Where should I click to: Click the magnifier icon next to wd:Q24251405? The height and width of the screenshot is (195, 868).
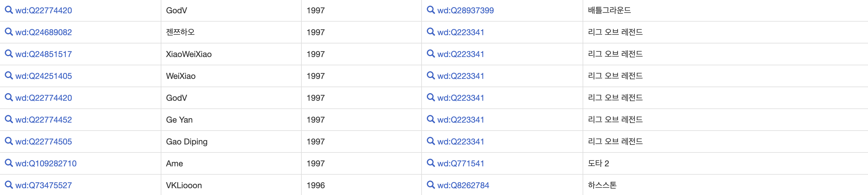pos(9,75)
